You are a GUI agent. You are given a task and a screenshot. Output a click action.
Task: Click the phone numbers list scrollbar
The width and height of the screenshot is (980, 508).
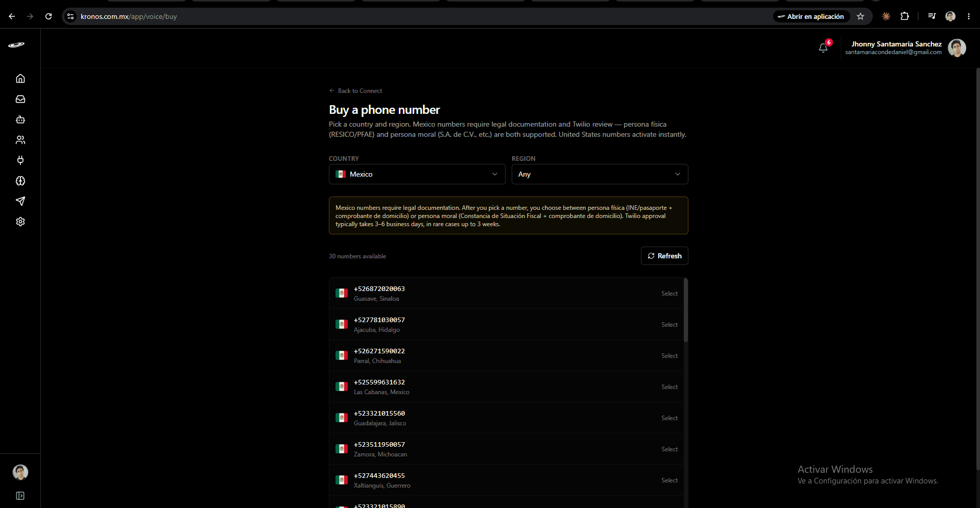686,310
